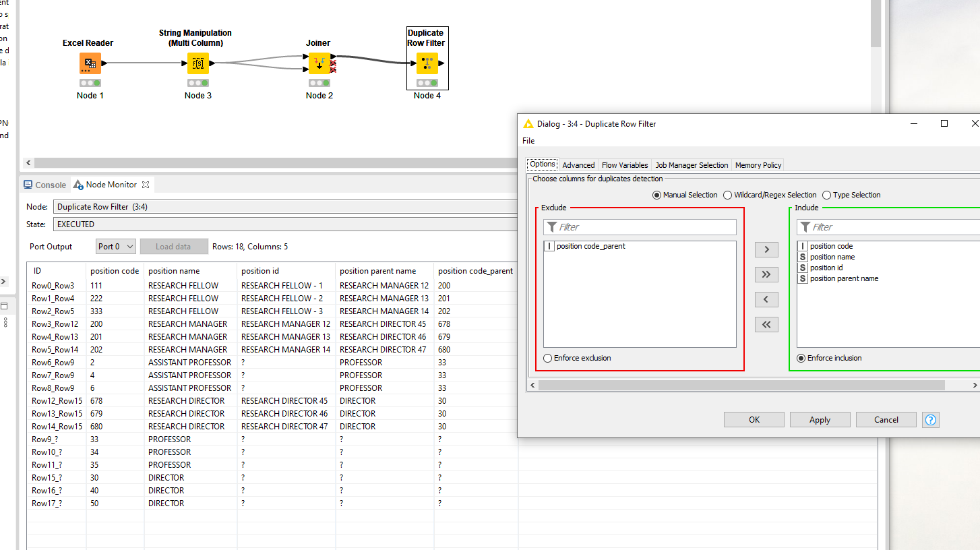Click the help question mark icon
The height and width of the screenshot is (550, 980).
tap(931, 419)
